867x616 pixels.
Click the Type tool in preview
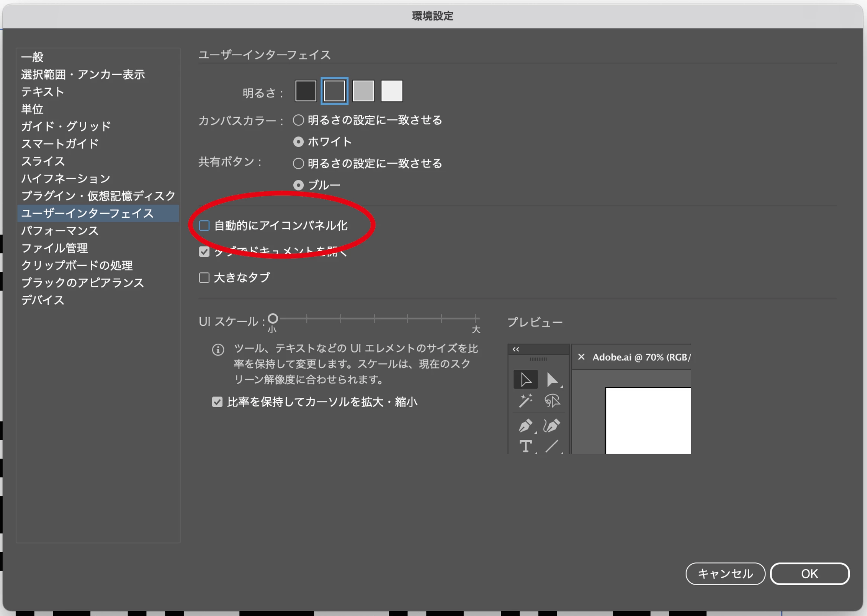tap(525, 447)
